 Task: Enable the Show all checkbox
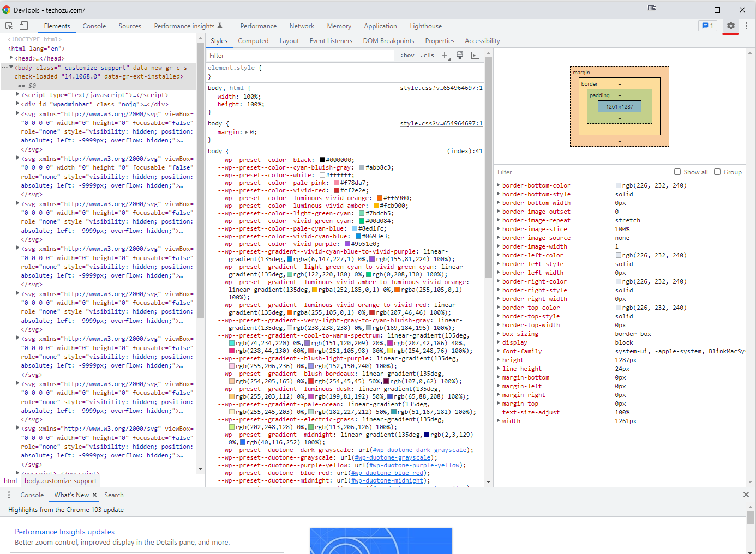(x=677, y=172)
